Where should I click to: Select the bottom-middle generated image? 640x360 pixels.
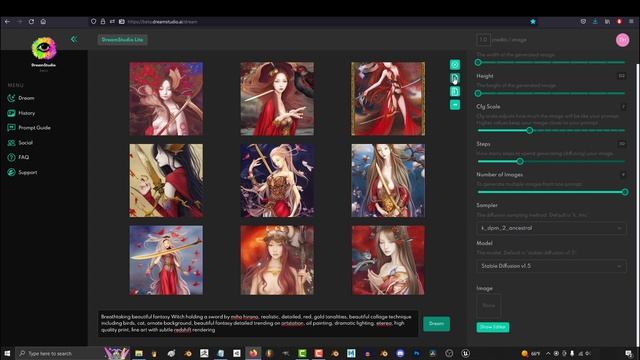(277, 260)
